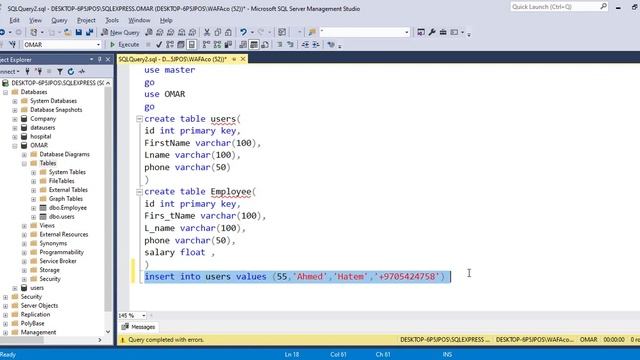Click the Decrease Indent icon
The width and height of the screenshot is (640, 360).
(305, 44)
